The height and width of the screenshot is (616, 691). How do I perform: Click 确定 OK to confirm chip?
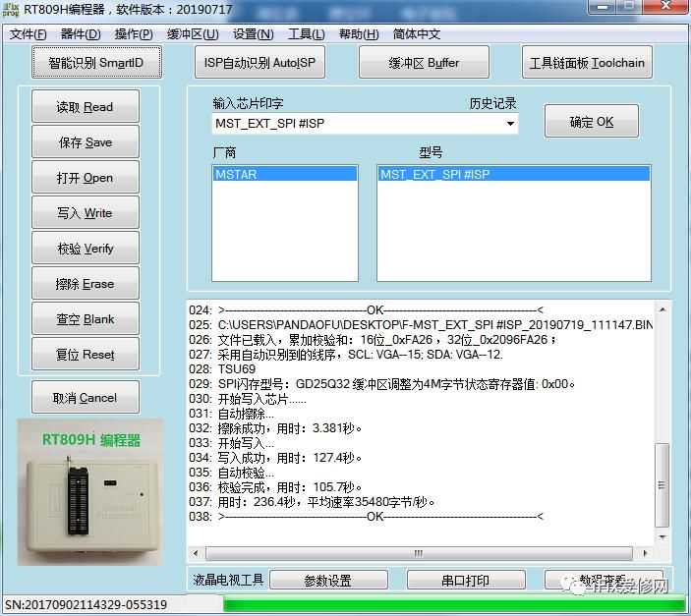[x=592, y=122]
